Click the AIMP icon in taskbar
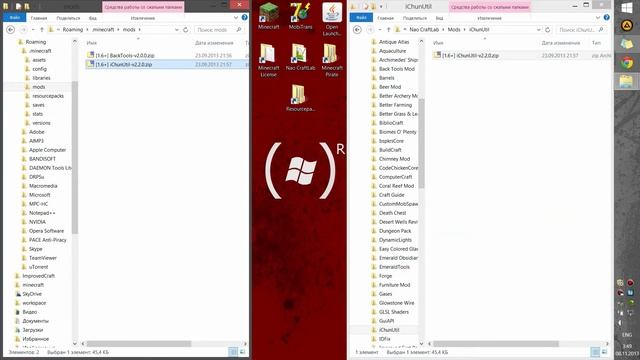640x360 pixels. 627,26
